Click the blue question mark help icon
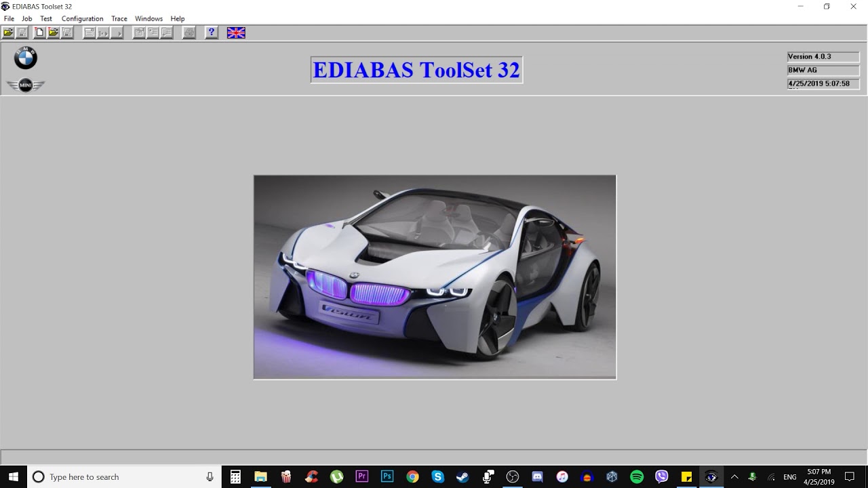868x488 pixels. coord(212,33)
